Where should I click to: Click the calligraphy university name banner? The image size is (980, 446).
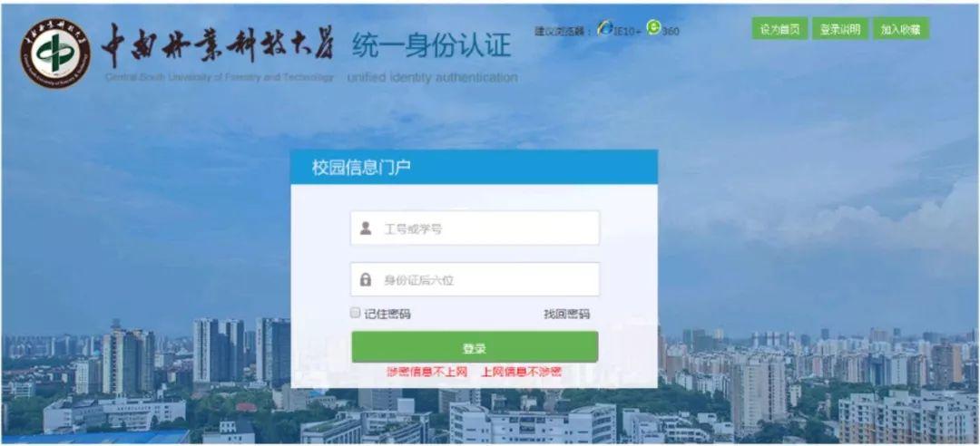click(218, 45)
